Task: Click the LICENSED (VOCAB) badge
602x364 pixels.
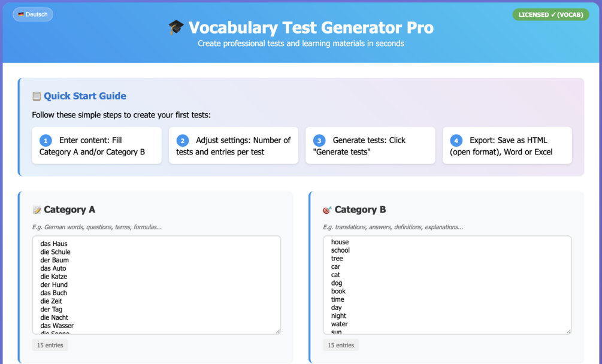Action: 550,14
